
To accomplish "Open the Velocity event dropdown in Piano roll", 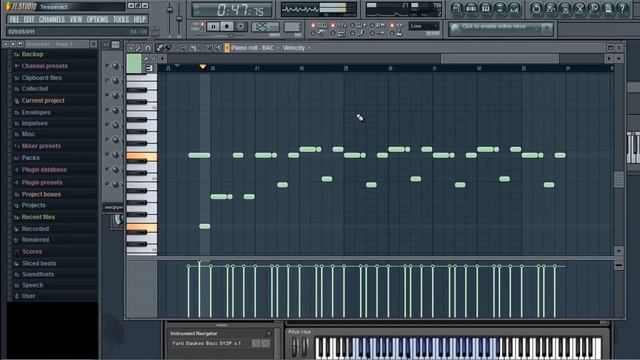I will (296, 48).
